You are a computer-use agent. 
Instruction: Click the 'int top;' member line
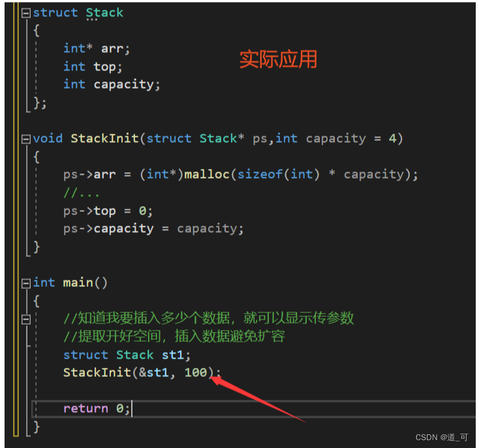tap(93, 67)
